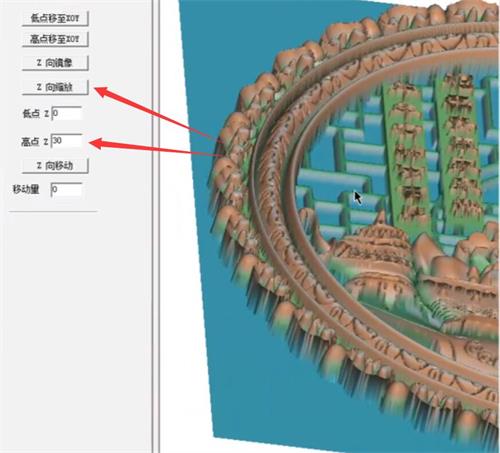
Task: Apply the Z 向镜像 mirror button
Action: (x=55, y=63)
